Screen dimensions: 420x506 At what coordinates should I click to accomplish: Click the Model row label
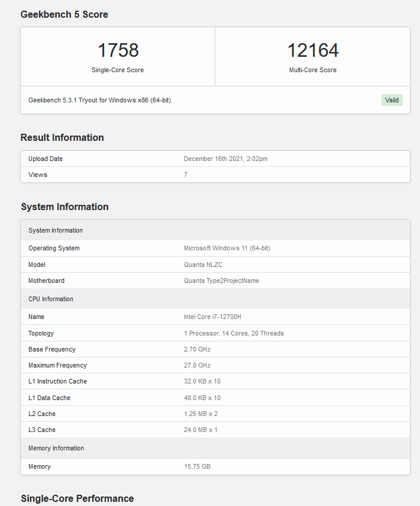[37, 265]
